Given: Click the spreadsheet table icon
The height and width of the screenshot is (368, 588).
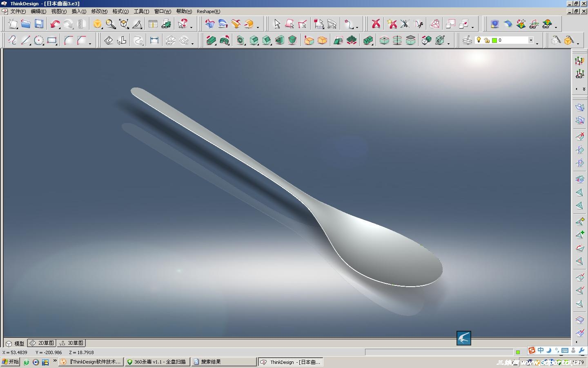Looking at the screenshot, I should 153,24.
